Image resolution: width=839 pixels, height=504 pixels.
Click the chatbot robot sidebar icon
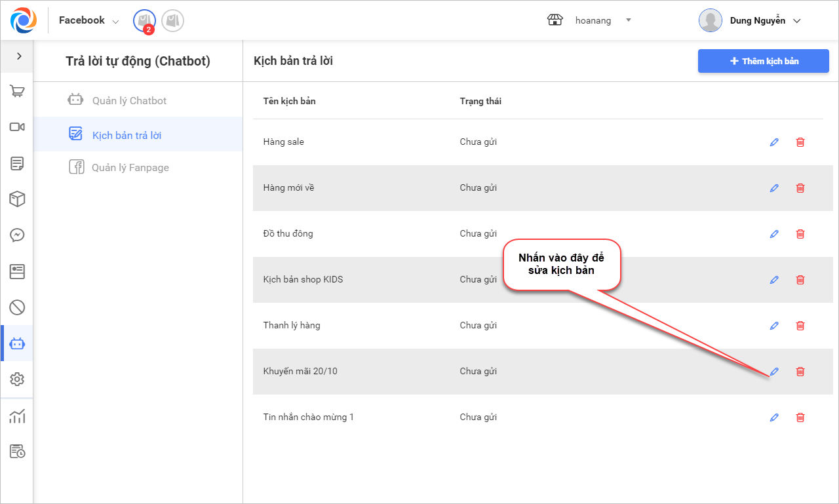pyautogui.click(x=17, y=343)
